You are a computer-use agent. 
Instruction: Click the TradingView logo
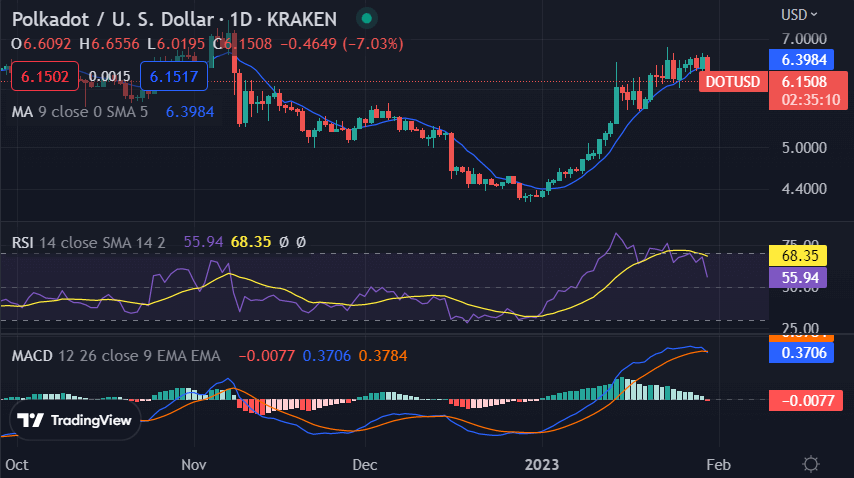(75, 420)
